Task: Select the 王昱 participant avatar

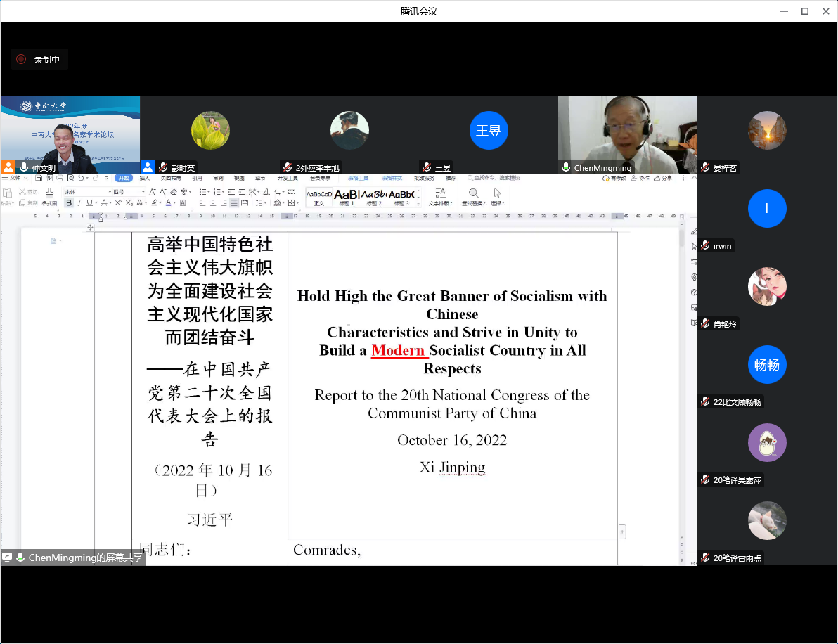Action: point(489,131)
